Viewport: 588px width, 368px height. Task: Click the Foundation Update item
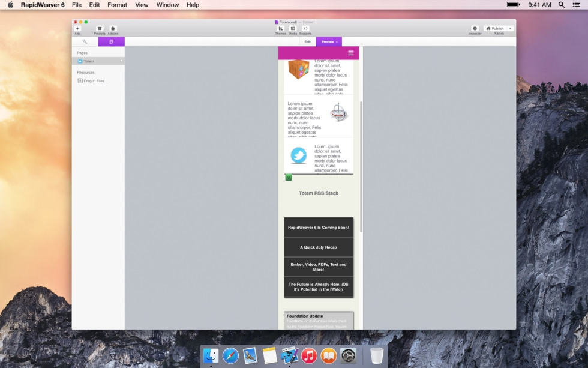[x=319, y=321]
